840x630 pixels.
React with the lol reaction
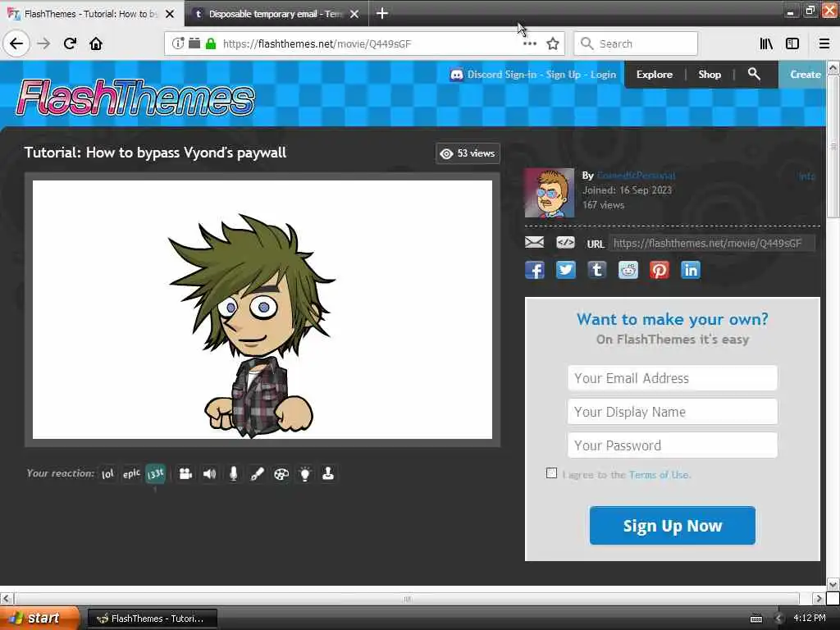[x=107, y=473]
